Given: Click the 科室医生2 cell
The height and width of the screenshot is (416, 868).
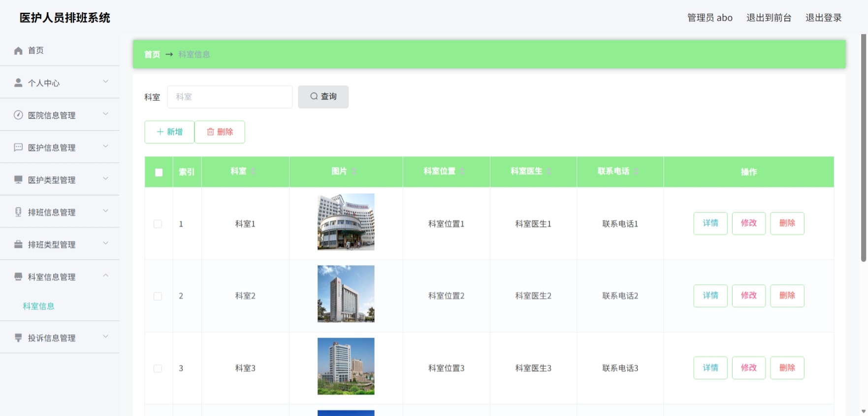Looking at the screenshot, I should pos(533,296).
